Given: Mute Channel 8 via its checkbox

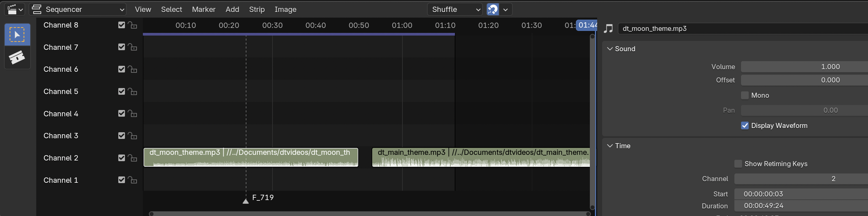Looking at the screenshot, I should pyautogui.click(x=122, y=25).
